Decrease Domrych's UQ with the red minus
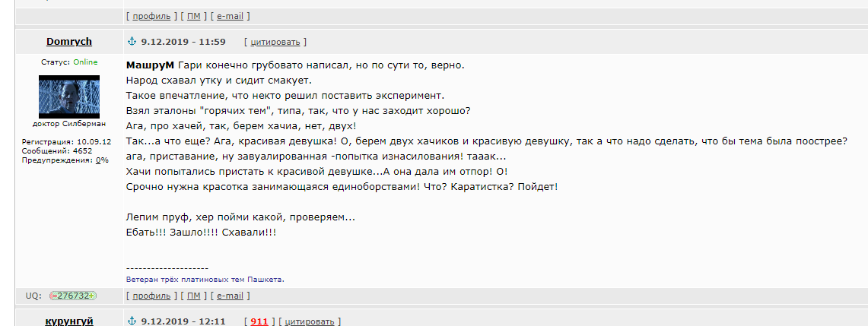868x326 pixels. pos(54,296)
